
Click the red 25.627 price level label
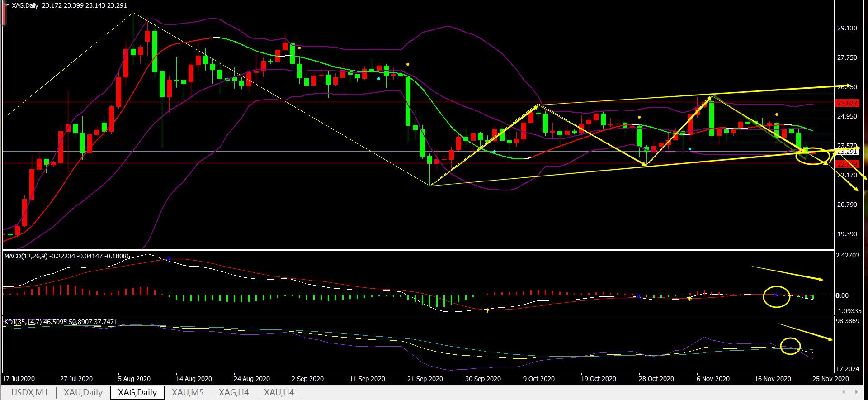(847, 103)
